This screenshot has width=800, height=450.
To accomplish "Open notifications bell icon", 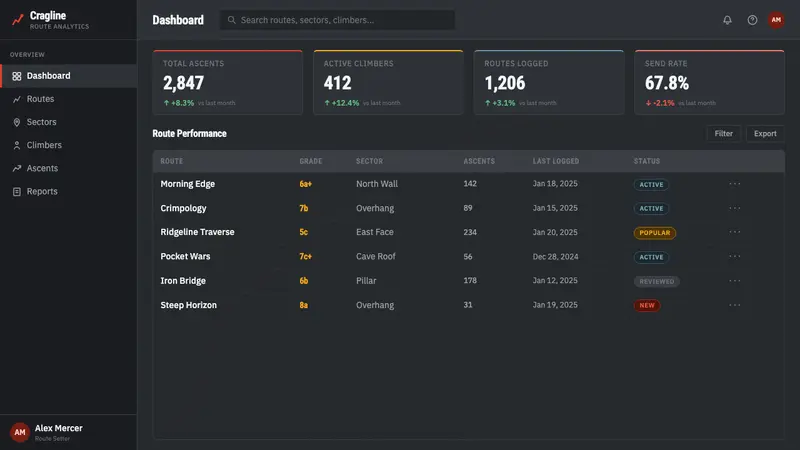I will click(x=727, y=20).
